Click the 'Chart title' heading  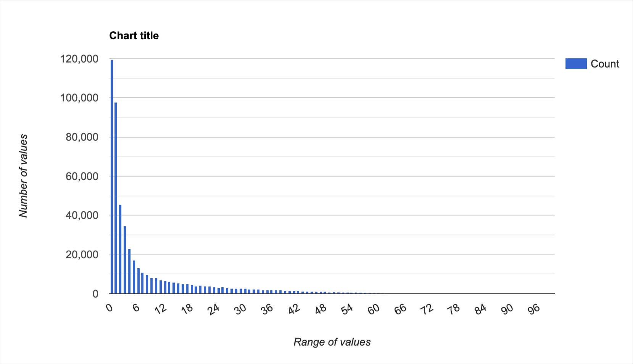point(134,35)
